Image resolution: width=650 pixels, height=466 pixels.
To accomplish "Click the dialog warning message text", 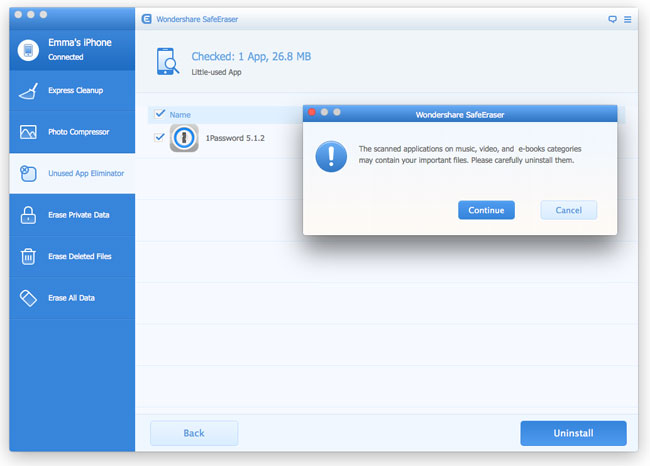I will 470,154.
